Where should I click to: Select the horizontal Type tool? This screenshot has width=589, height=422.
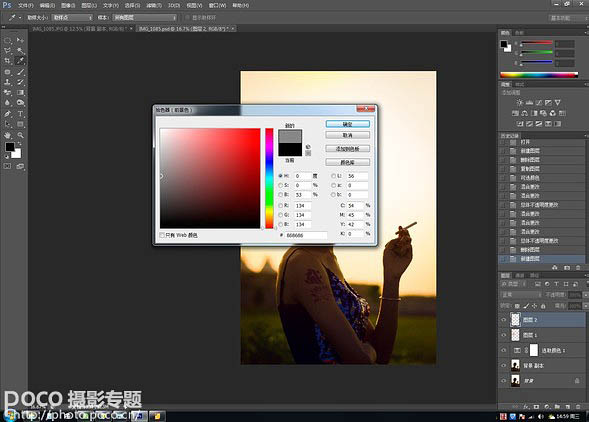coord(20,114)
